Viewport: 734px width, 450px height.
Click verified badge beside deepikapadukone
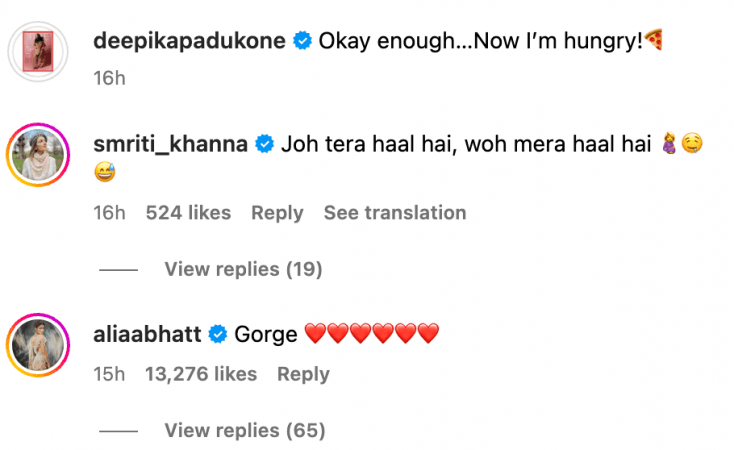pyautogui.click(x=302, y=42)
